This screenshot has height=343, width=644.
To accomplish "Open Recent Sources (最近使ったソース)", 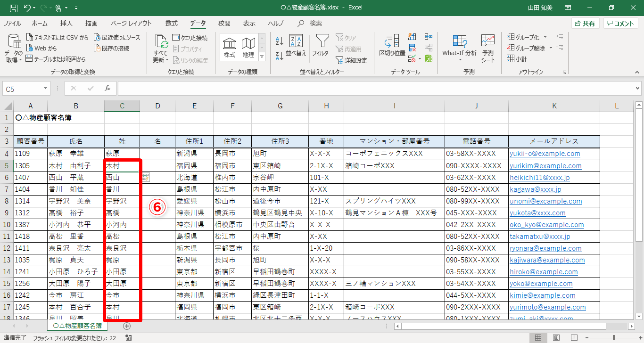I will point(117,37).
